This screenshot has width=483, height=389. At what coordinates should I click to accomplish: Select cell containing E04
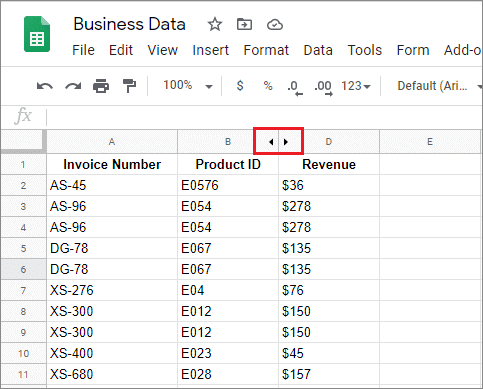(x=228, y=290)
